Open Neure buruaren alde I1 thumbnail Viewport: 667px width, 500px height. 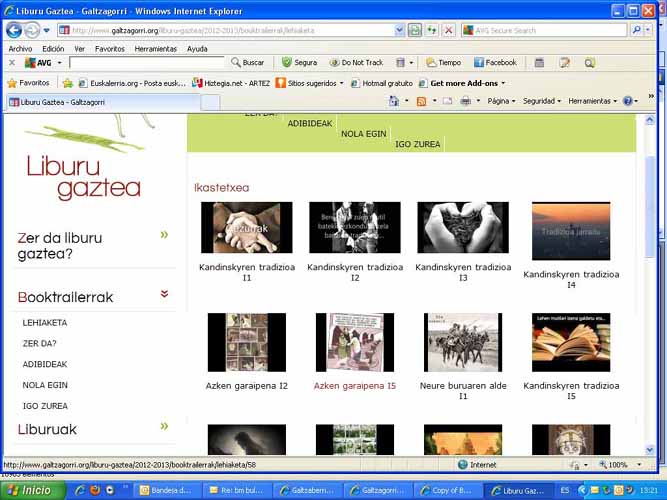point(463,343)
